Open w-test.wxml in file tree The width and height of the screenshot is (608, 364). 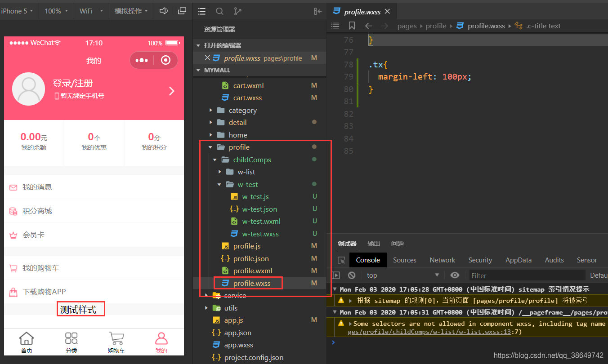(x=261, y=221)
